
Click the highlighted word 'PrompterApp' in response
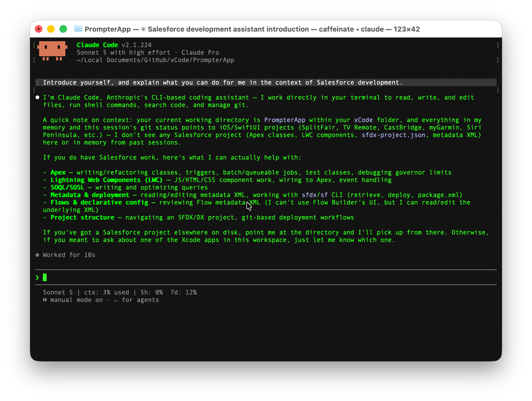[x=285, y=120]
